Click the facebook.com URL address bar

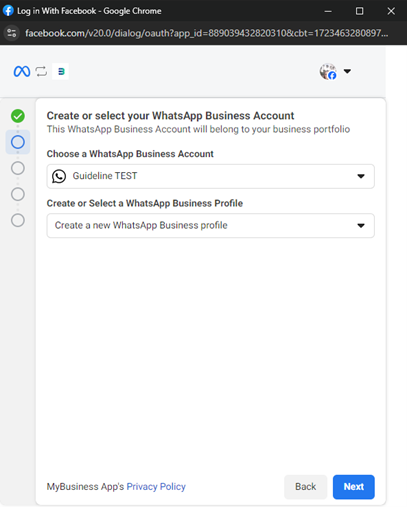207,33
